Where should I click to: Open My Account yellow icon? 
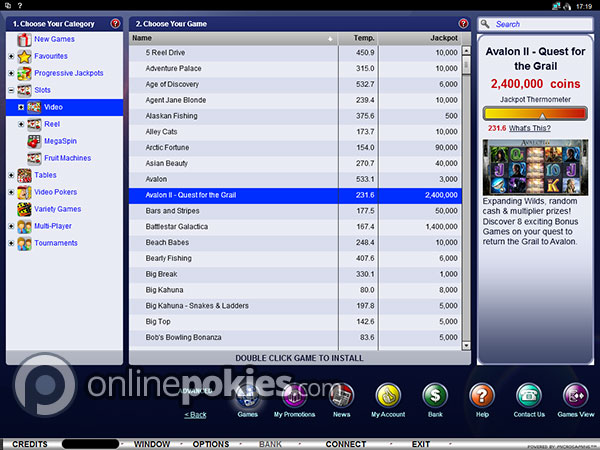388,396
